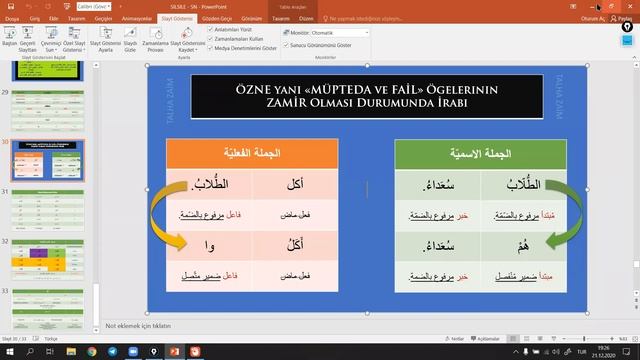The image size is (640, 360).
Task: Switch to the Geçişler ribbon tab
Action: tap(103, 19)
